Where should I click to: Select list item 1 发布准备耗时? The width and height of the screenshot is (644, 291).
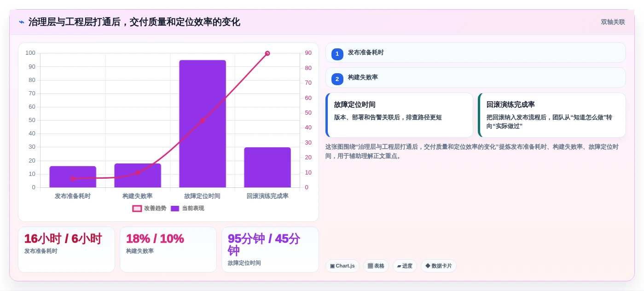476,52
